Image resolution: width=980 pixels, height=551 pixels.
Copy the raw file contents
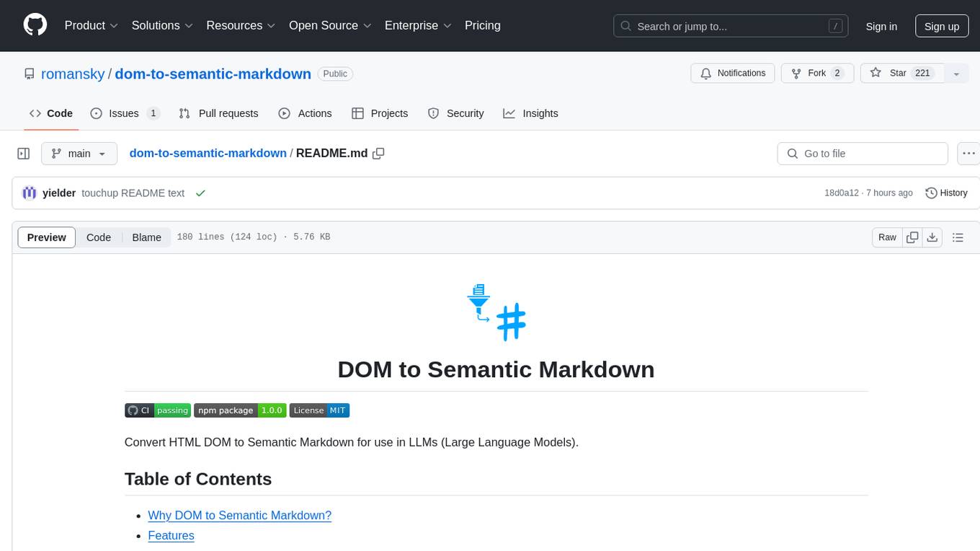912,237
